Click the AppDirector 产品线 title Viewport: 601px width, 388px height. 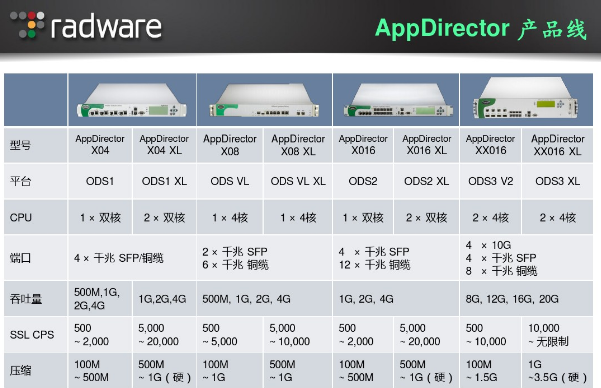[481, 29]
